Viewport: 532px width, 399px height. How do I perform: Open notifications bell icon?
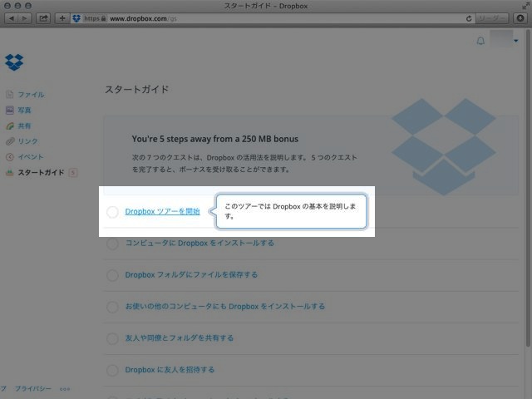coord(480,41)
